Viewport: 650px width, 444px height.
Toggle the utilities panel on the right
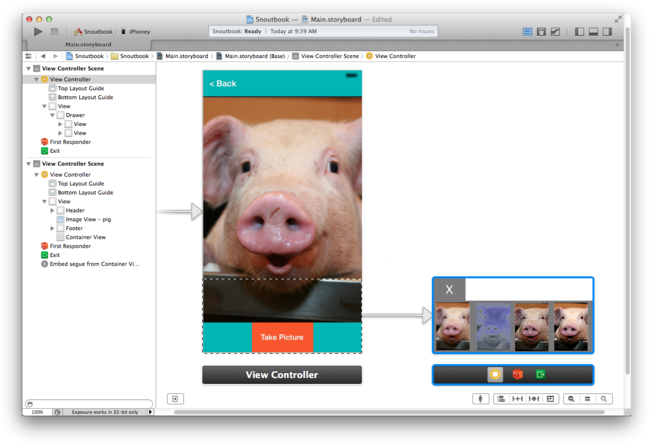point(607,31)
